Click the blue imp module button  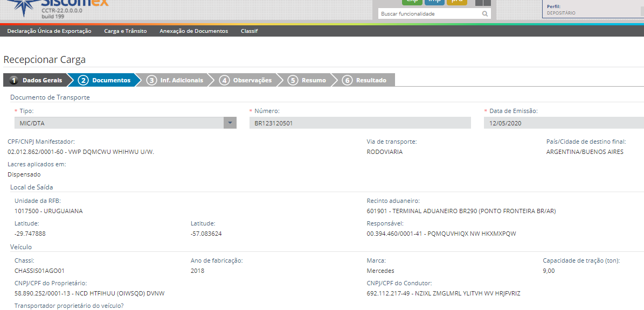click(x=434, y=2)
